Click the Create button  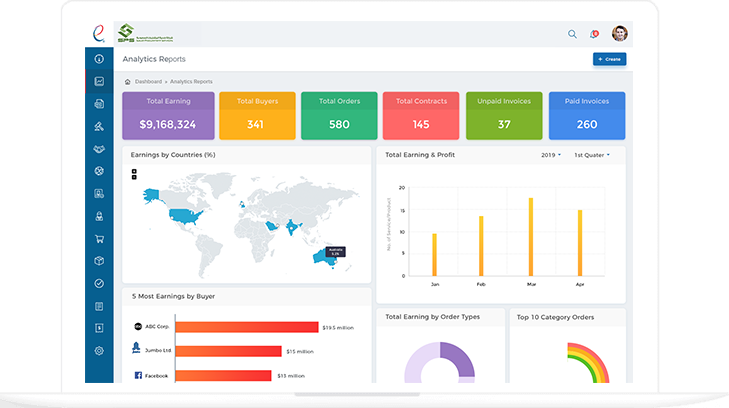pos(609,59)
